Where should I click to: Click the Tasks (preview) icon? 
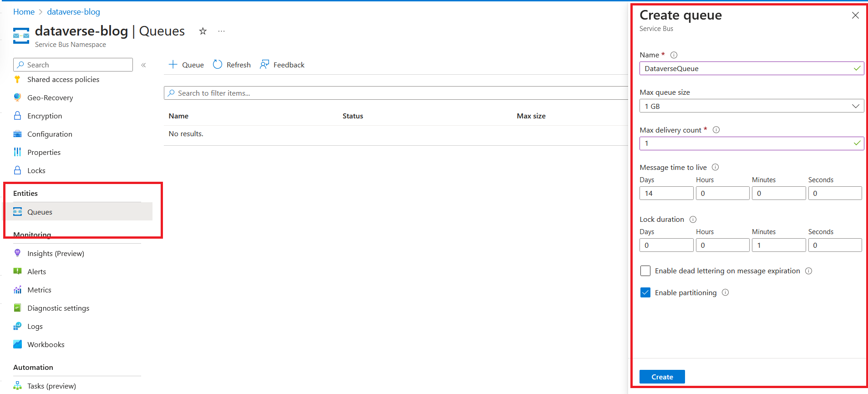[17, 386]
